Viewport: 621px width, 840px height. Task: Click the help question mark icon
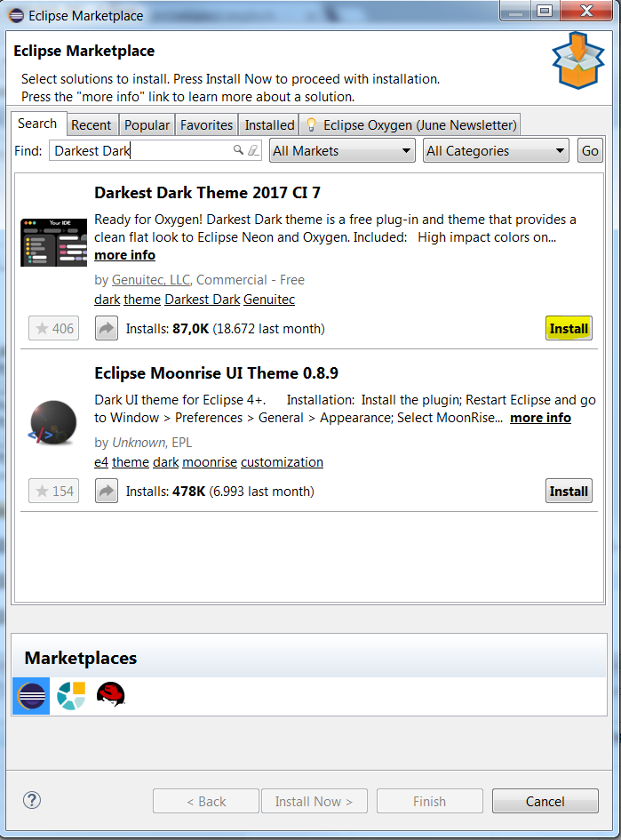(32, 801)
